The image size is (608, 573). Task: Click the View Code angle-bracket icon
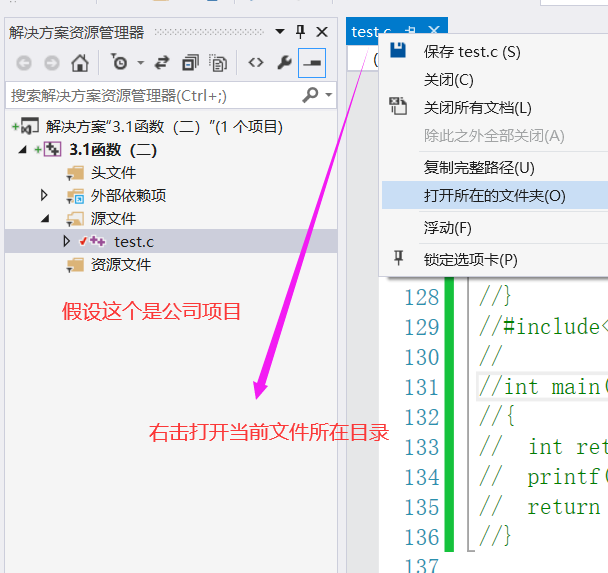pos(256,62)
